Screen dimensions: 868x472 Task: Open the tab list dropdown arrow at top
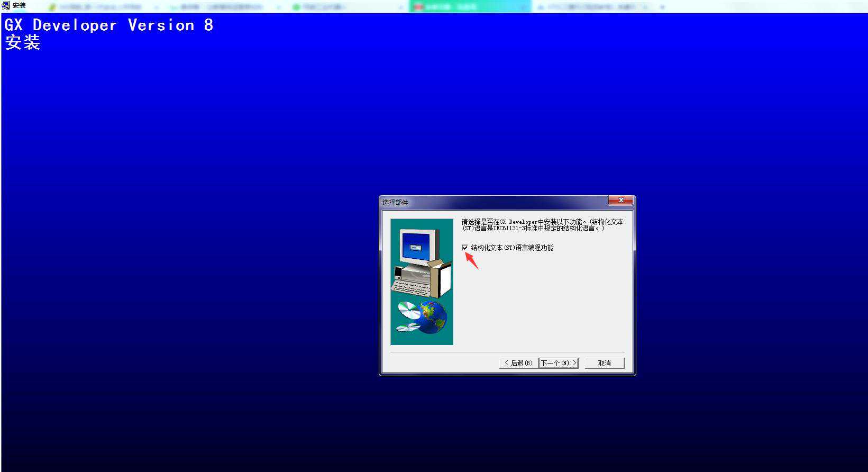(x=662, y=7)
